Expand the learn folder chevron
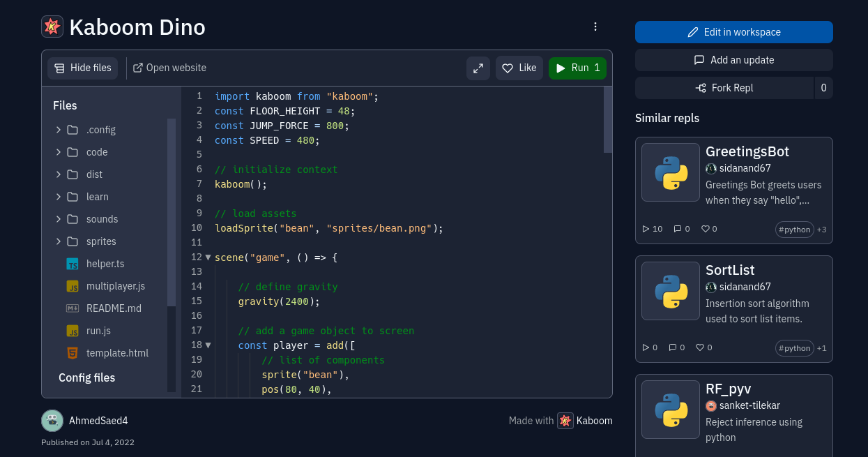The height and width of the screenshot is (457, 868). (59, 197)
